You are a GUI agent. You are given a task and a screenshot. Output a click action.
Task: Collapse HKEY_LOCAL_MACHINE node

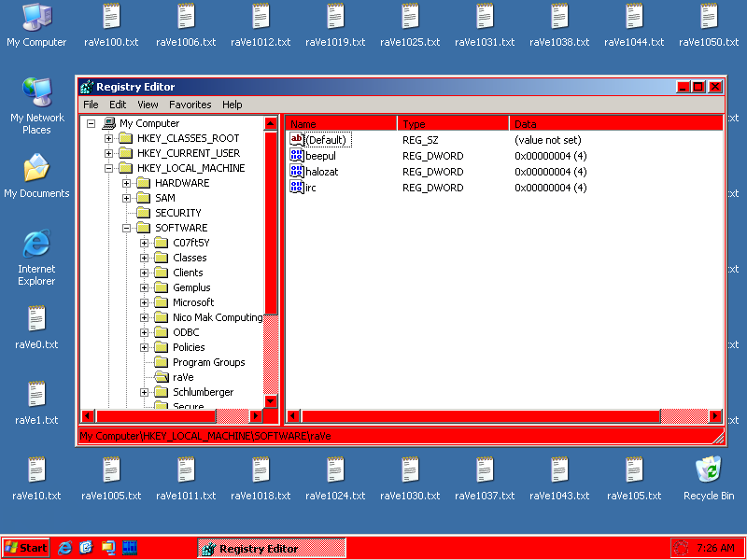click(x=108, y=168)
